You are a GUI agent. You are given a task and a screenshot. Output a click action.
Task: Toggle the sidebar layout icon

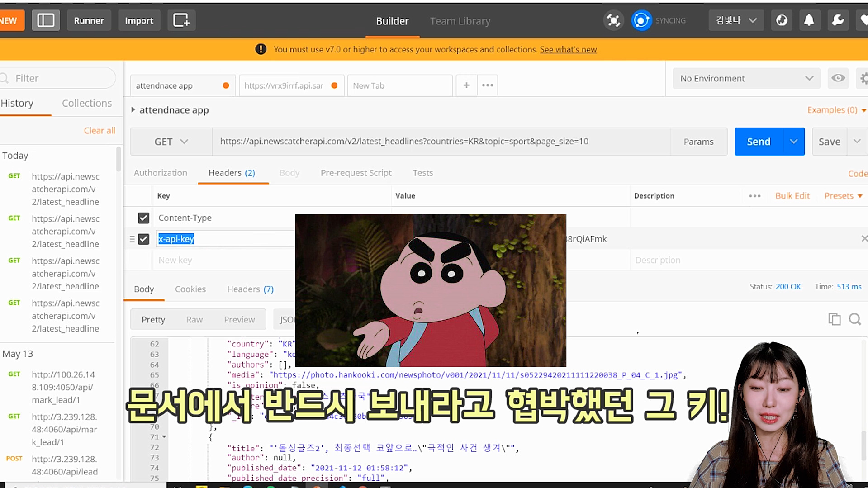coord(46,20)
